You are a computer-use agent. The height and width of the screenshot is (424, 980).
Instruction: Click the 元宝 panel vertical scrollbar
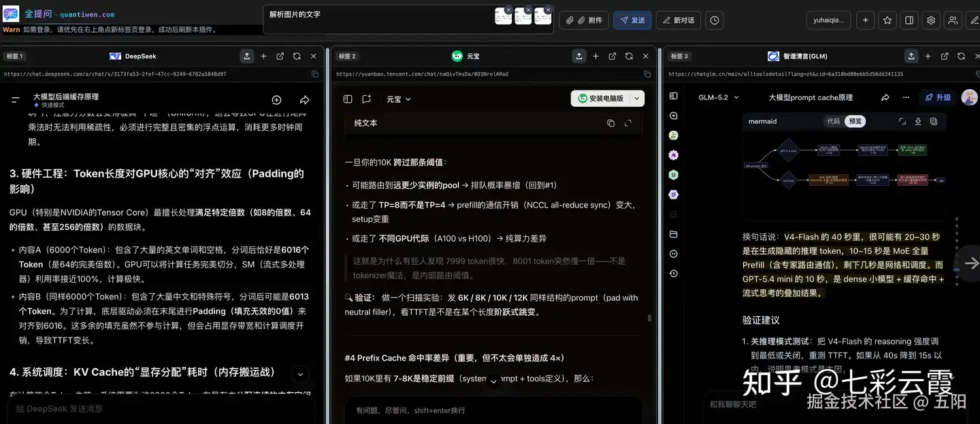click(651, 318)
